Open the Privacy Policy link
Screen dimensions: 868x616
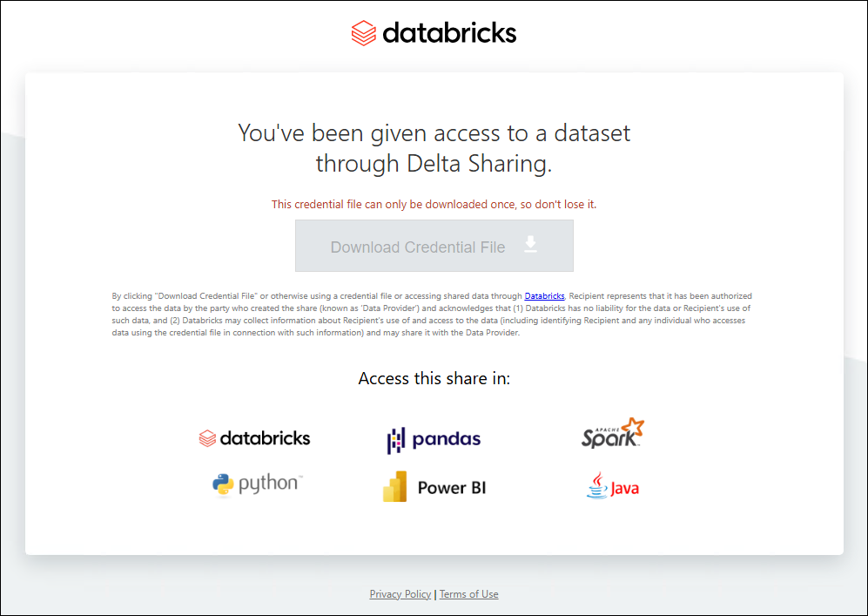click(400, 594)
